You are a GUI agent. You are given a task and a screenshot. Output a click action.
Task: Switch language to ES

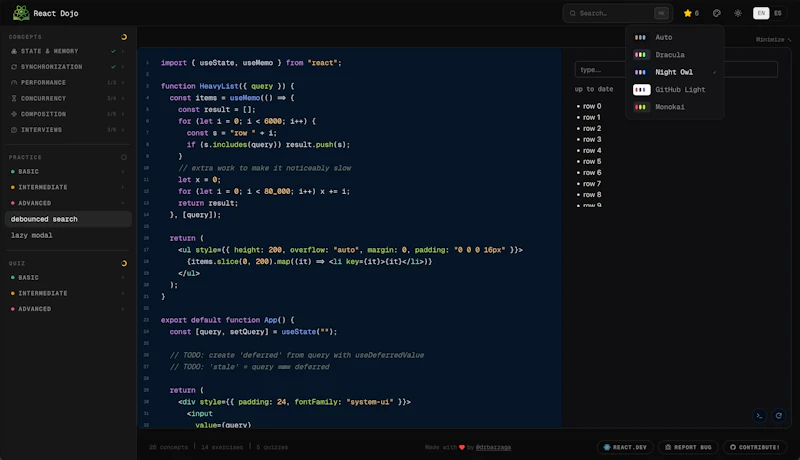tap(778, 13)
